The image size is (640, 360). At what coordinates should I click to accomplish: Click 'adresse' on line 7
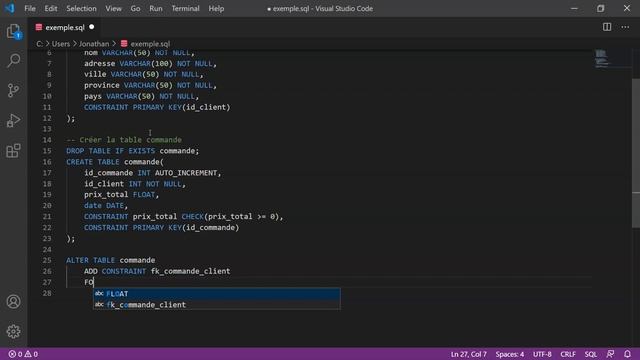pos(100,63)
